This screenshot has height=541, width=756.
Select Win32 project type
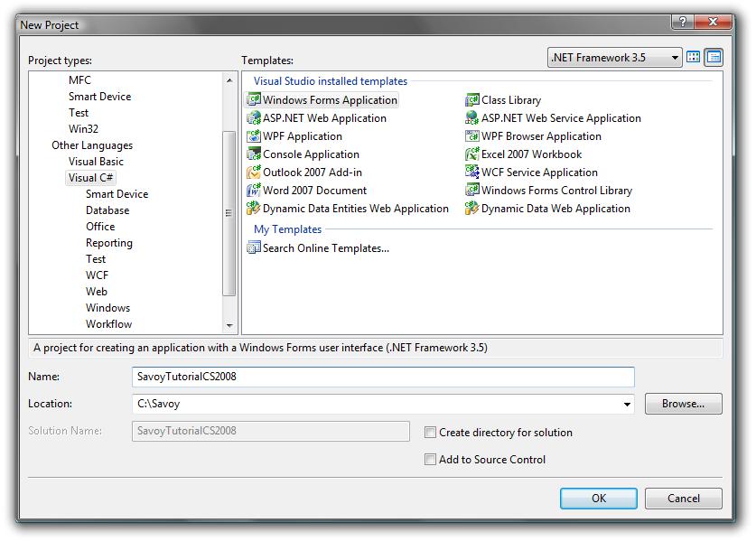click(x=83, y=129)
